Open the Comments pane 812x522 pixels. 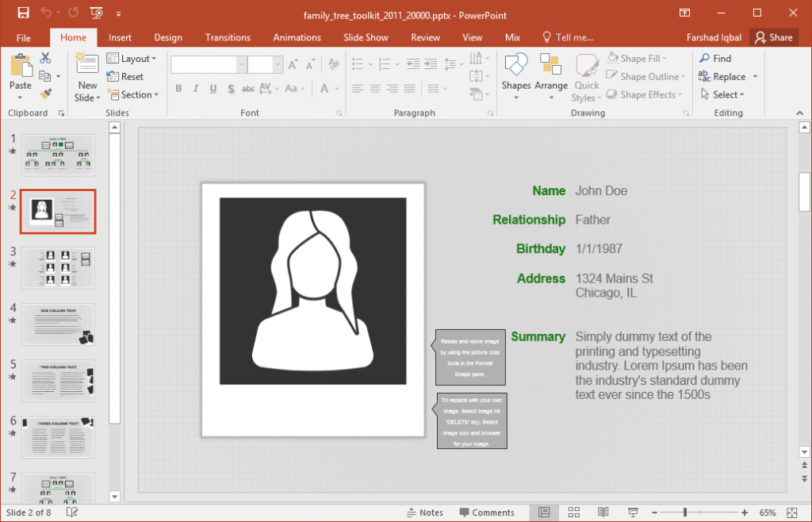(x=488, y=512)
